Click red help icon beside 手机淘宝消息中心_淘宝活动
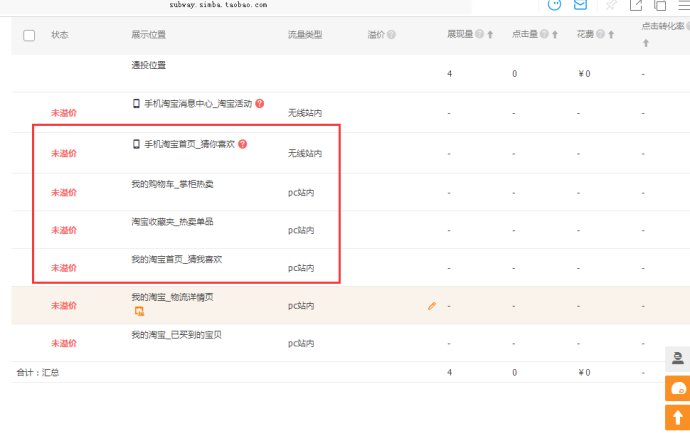The image size is (690, 436). pos(260,103)
